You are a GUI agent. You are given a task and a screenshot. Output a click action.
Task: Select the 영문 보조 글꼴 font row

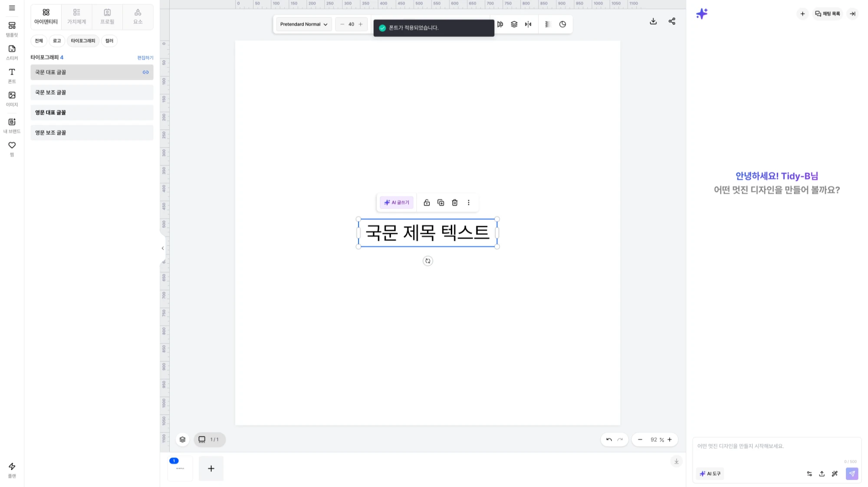(92, 133)
